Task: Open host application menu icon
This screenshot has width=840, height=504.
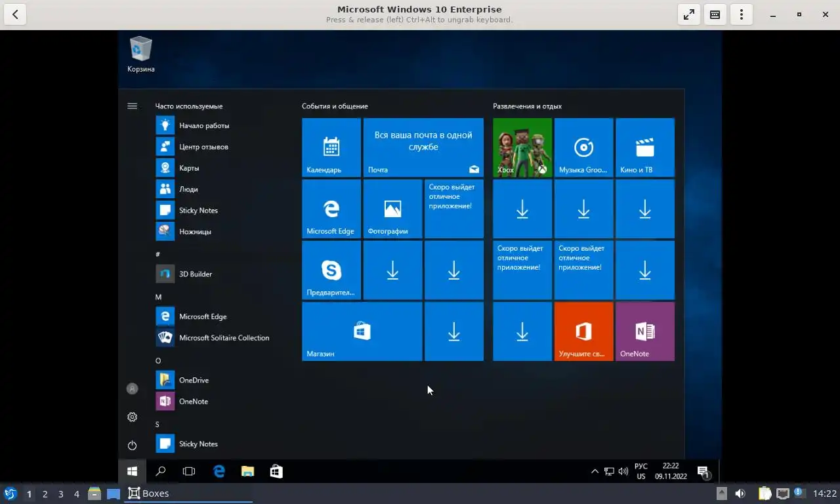Action: (10, 493)
